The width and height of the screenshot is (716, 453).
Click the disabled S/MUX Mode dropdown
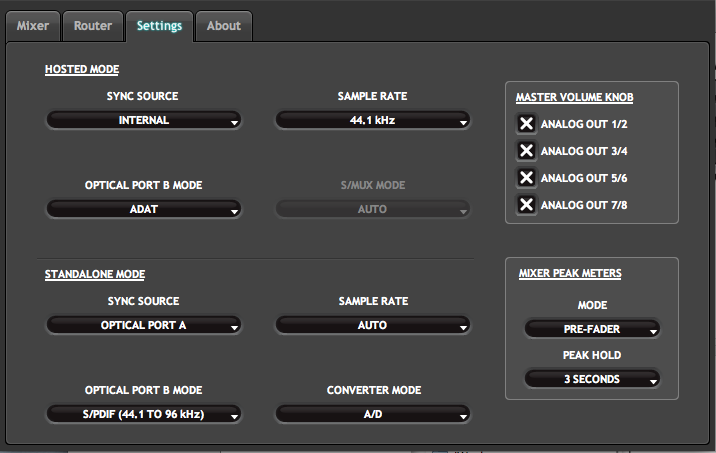tap(372, 210)
